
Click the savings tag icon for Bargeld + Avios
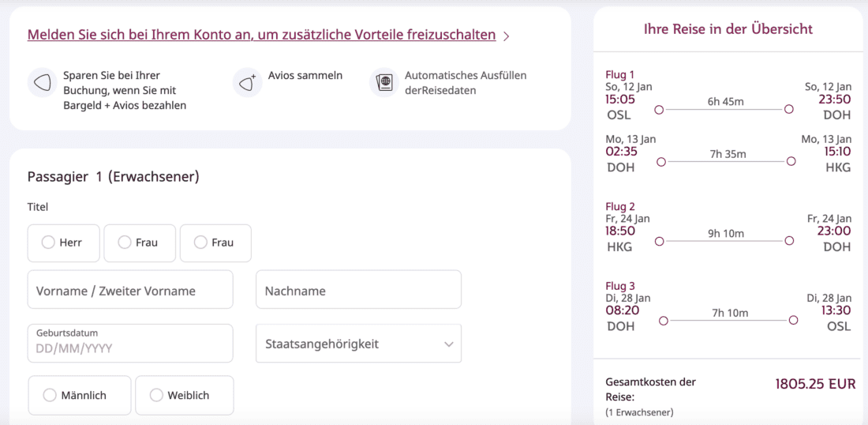[42, 83]
